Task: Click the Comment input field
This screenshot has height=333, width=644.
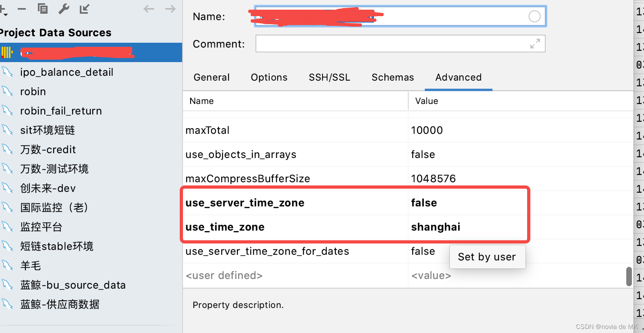Action: (401, 44)
